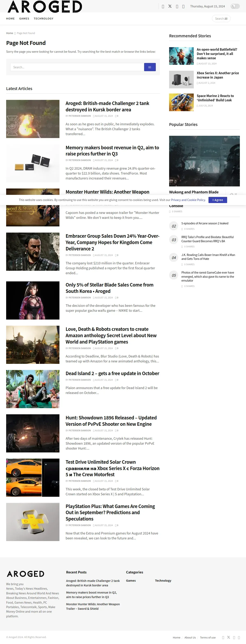The image size is (246, 644).
Task: Click the AROGED header logo
Action: pyautogui.click(x=45, y=7)
